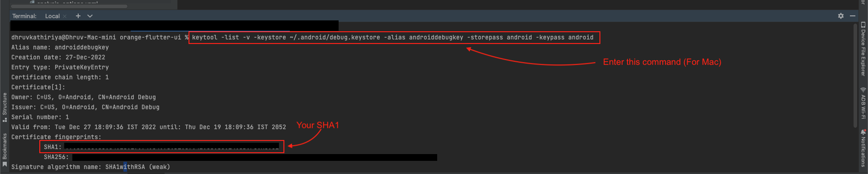Screen dimensions: 868x174
Task: Click the Alias name androiddebugkey line
Action: [60, 48]
